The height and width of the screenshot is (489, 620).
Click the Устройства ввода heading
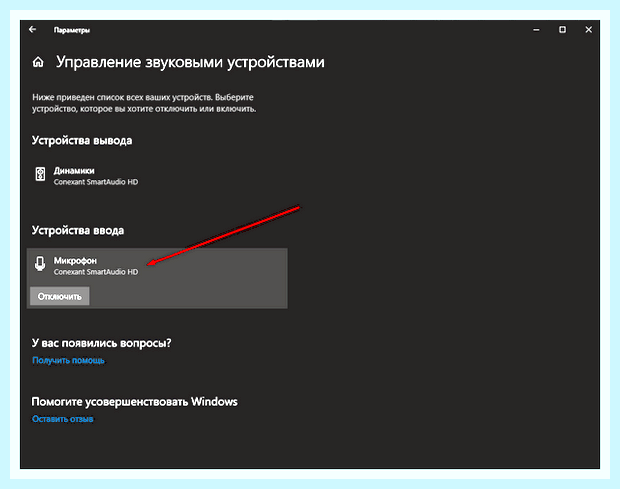(78, 230)
